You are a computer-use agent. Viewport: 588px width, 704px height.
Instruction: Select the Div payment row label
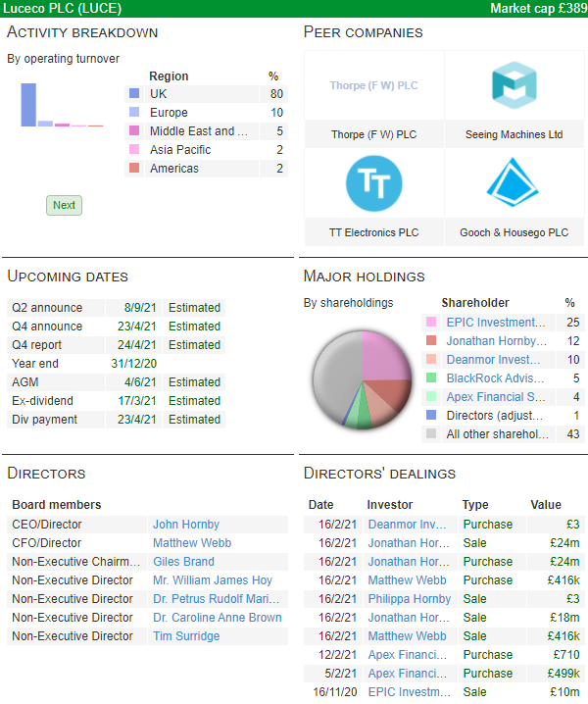coord(44,420)
